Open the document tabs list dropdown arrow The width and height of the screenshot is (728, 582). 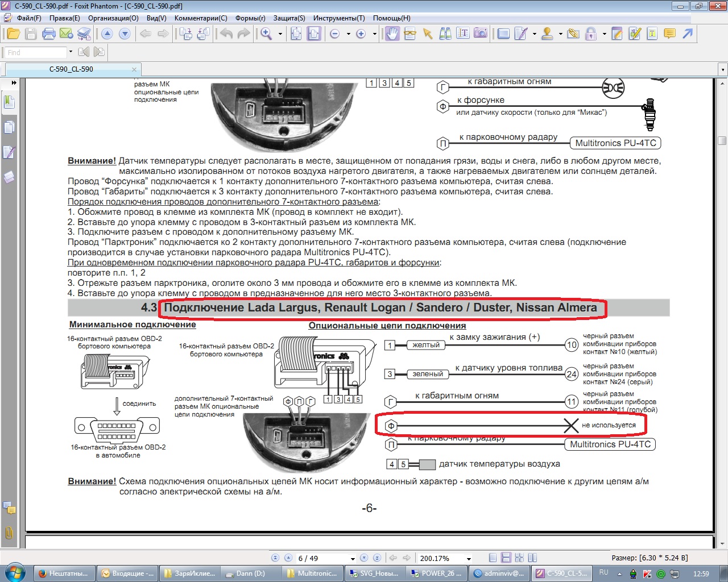pyautogui.click(x=723, y=70)
